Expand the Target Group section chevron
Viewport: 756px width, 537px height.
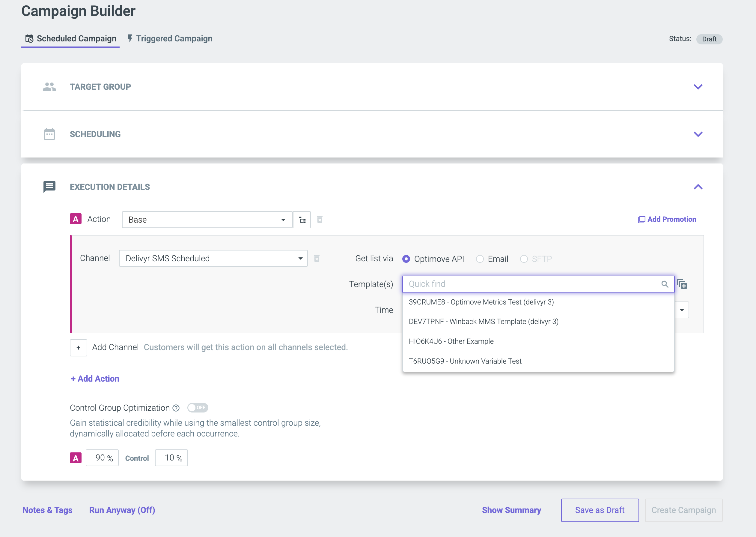coord(698,87)
